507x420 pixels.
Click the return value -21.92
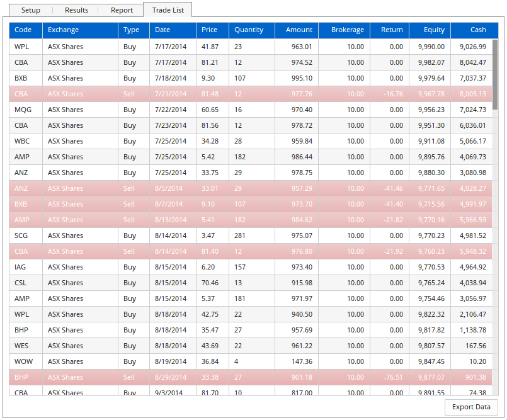point(393,251)
